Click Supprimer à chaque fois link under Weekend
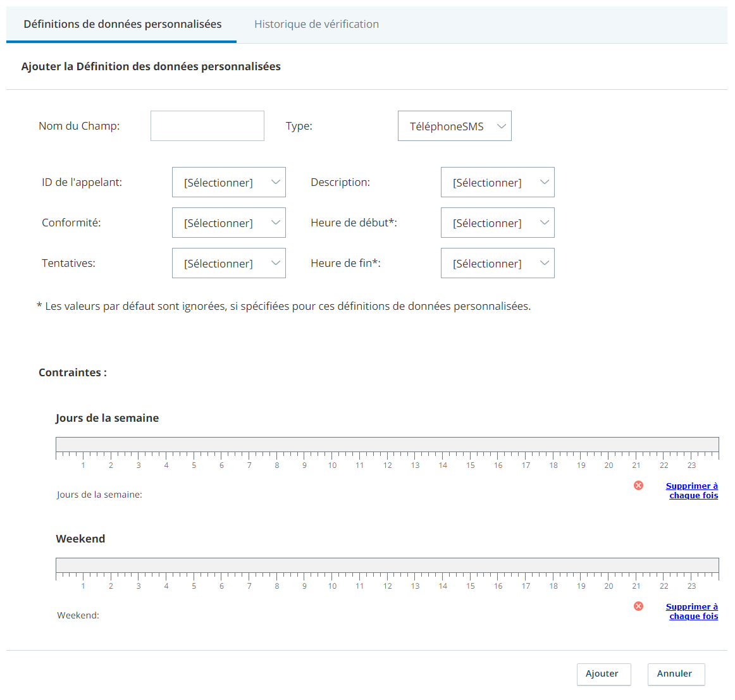Viewport: 735px width, 700px height. (692, 611)
